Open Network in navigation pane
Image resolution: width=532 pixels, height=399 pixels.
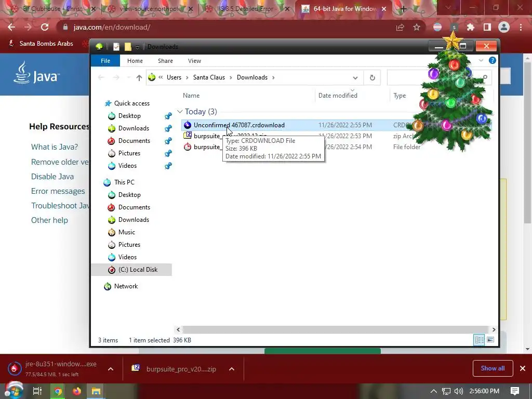(126, 286)
